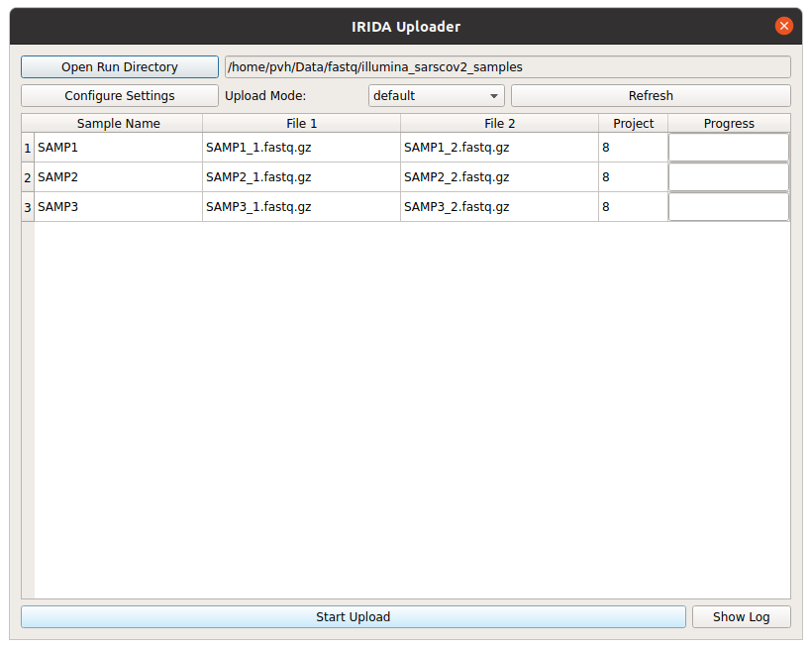Select the SAMP1 sample name cell
Screen dimensions: 812x649
pos(118,148)
